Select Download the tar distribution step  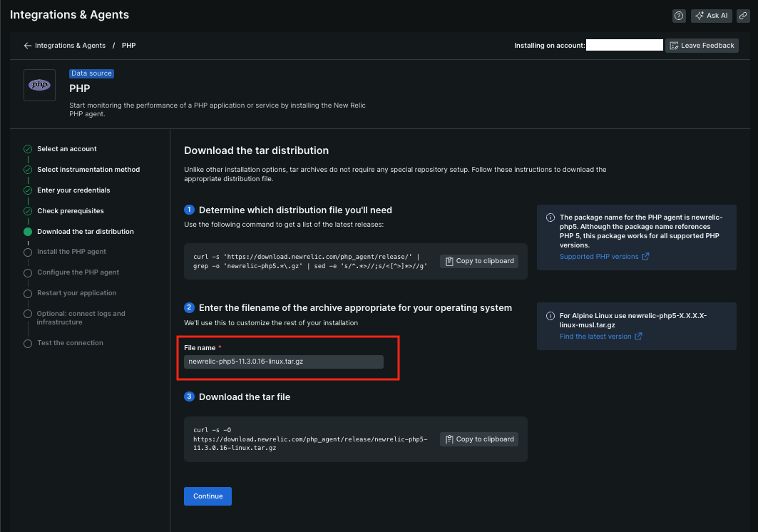[86, 232]
